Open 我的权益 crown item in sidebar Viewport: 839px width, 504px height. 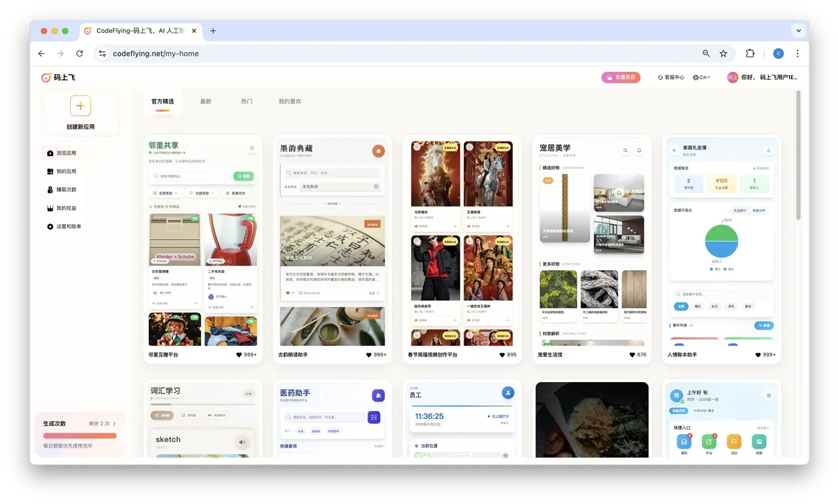point(66,208)
